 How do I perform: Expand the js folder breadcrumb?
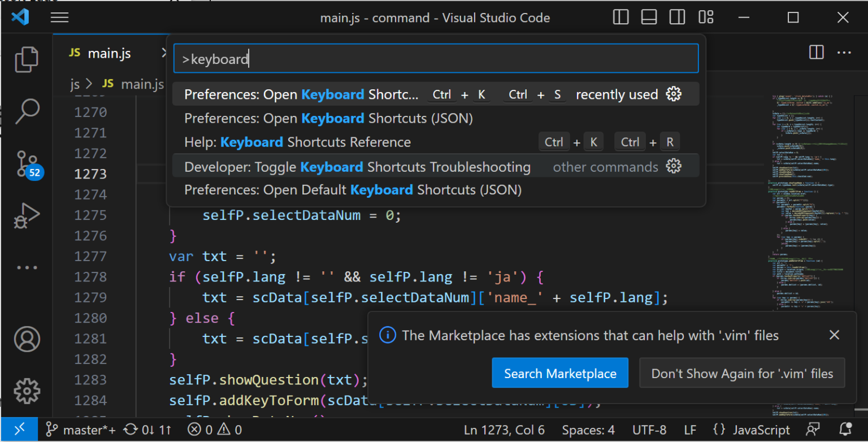click(x=75, y=84)
